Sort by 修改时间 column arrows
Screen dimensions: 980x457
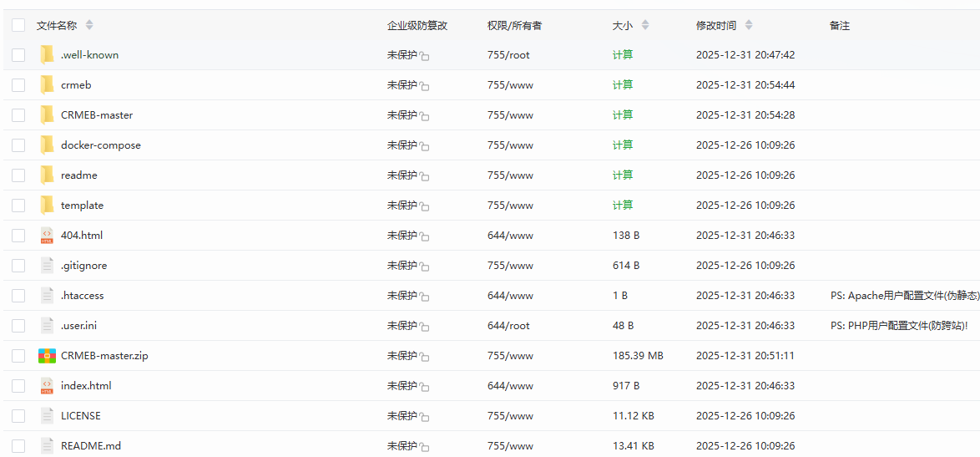click(x=748, y=25)
